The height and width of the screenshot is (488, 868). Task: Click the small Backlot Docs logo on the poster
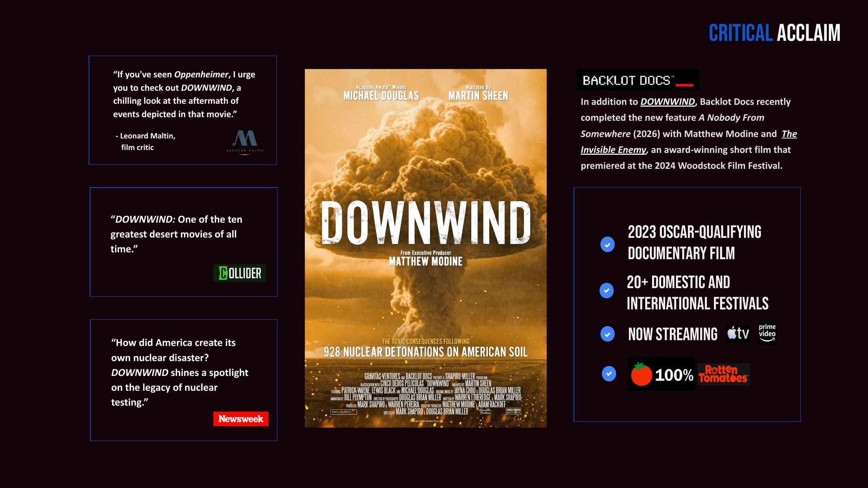344,412
